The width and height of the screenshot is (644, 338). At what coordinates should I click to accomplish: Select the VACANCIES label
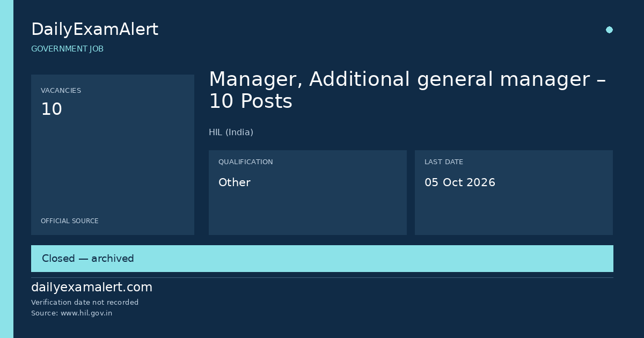(61, 91)
